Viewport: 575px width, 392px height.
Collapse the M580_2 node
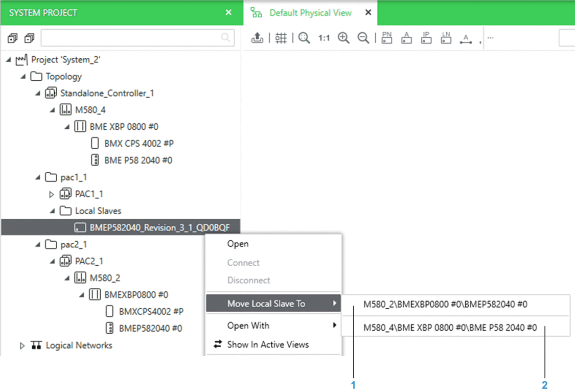point(67,278)
